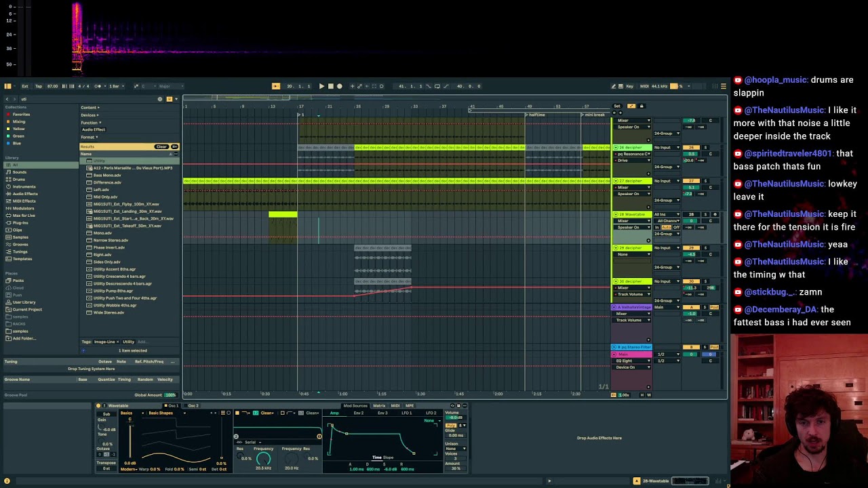
Task: Toggle Wavetable filter 1 activator
Action: click(x=237, y=413)
